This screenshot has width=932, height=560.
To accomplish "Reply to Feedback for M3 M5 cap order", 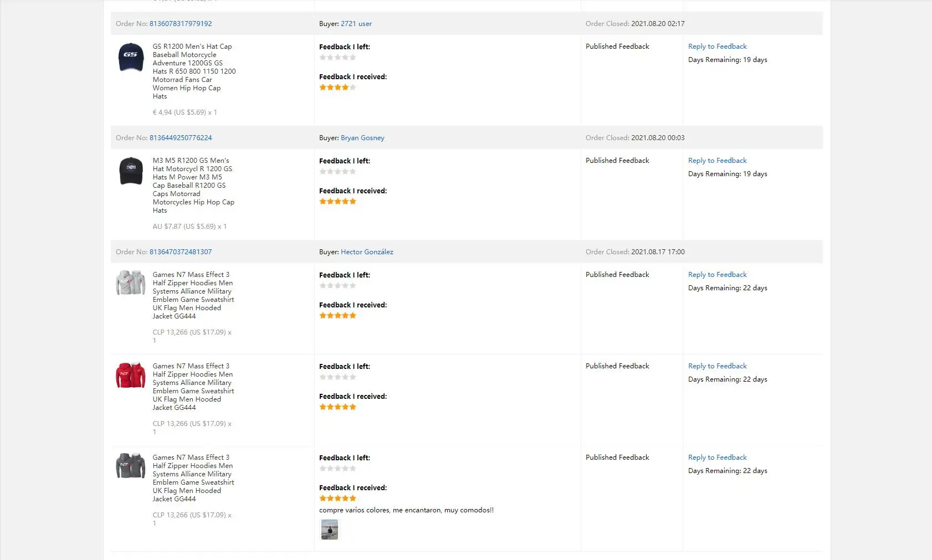I will 717,161.
